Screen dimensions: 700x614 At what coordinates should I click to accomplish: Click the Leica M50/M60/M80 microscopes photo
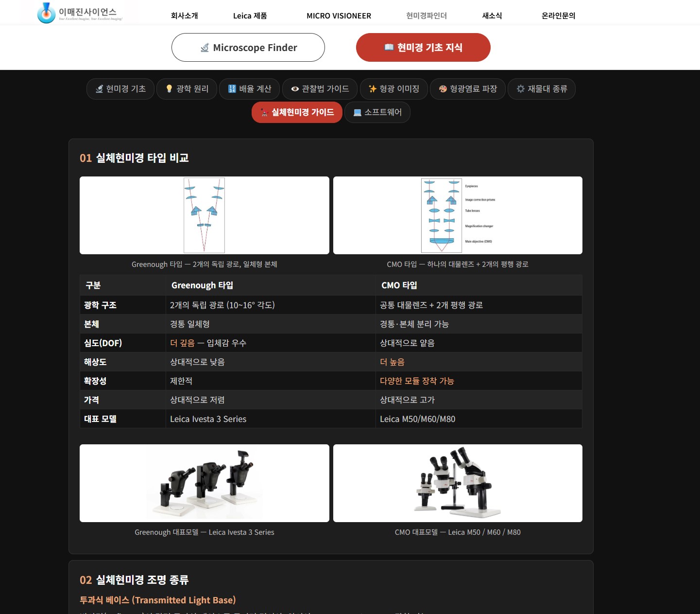tap(458, 483)
